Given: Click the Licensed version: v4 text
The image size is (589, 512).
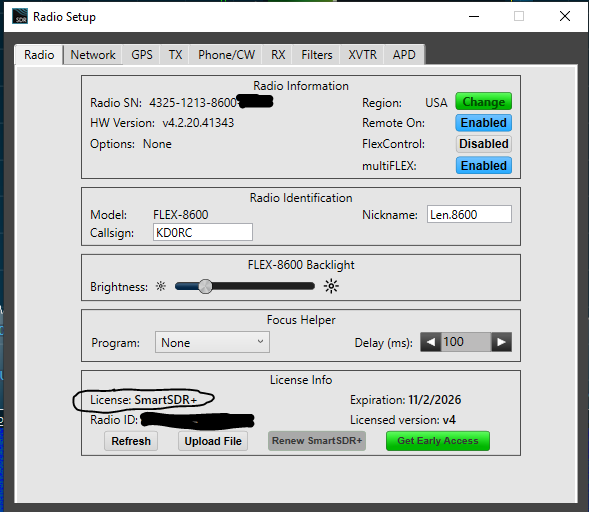Looking at the screenshot, I should click(403, 420).
